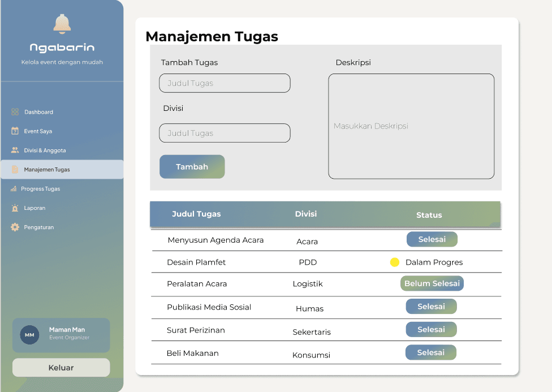Screen dimensions: 552x392
Task: Click the Logistik division cell
Action: tap(308, 284)
